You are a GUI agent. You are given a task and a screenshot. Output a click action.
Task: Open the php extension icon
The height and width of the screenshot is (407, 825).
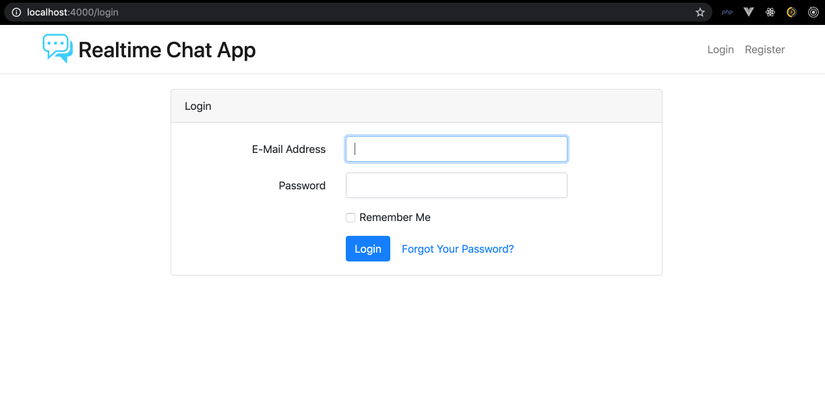click(727, 12)
